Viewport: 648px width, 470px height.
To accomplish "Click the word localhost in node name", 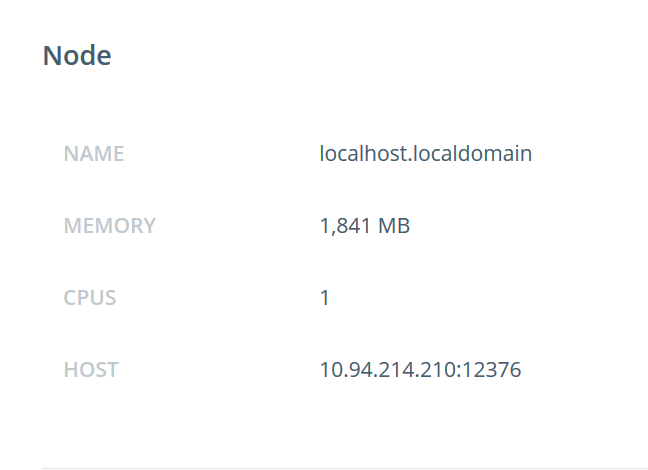I will 364,154.
